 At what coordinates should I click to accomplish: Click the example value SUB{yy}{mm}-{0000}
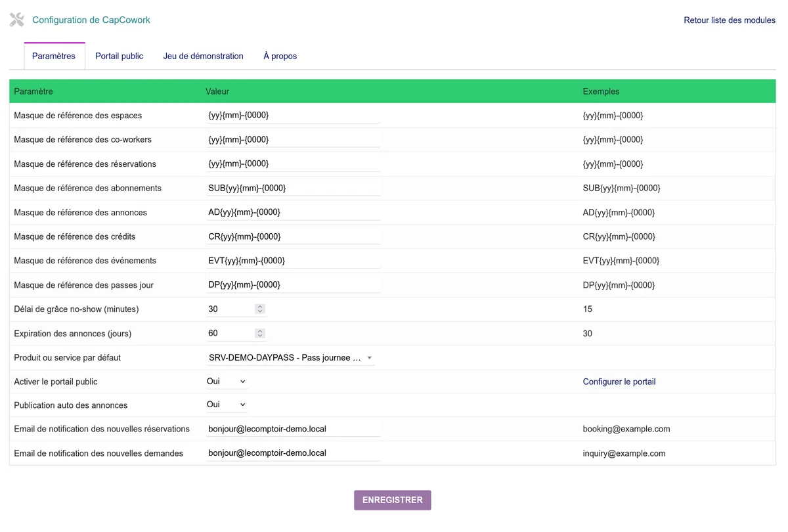pos(621,188)
